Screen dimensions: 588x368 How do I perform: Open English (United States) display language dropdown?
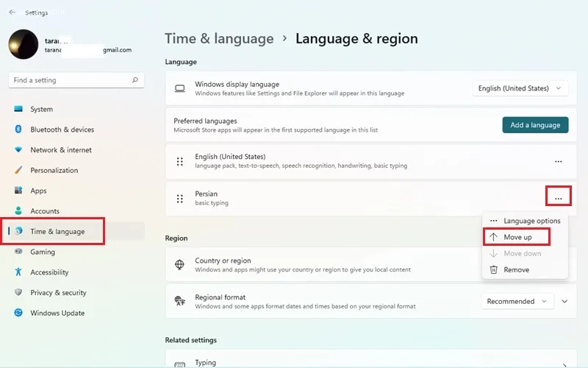pos(520,88)
